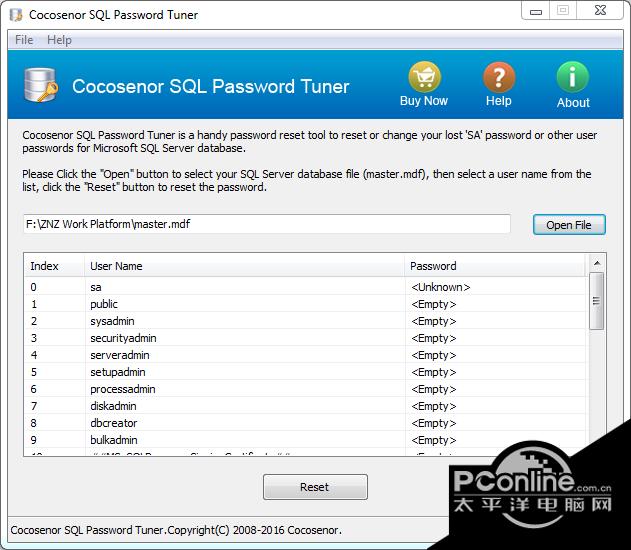Click index cell '9' in the list
Viewport: 631px width, 550px height.
click(x=33, y=440)
